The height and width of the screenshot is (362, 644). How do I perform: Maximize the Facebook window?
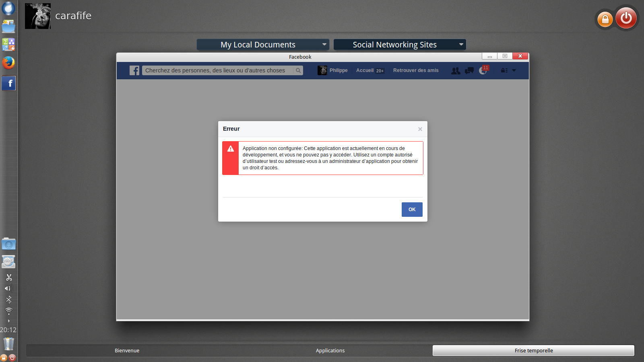click(505, 56)
